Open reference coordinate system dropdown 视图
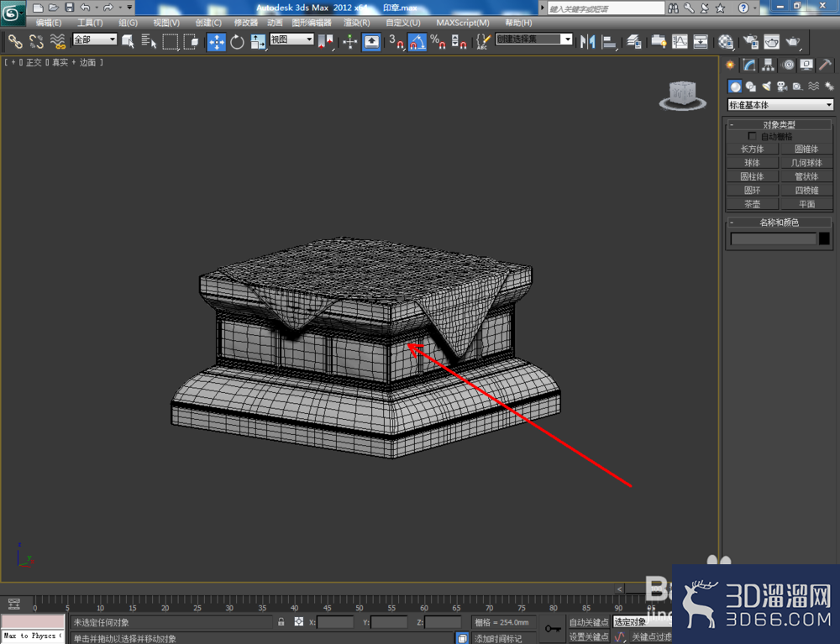This screenshot has height=644, width=840. [x=291, y=39]
